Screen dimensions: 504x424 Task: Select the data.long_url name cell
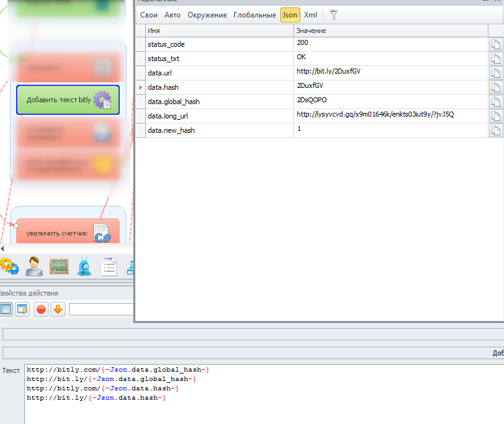click(219, 116)
